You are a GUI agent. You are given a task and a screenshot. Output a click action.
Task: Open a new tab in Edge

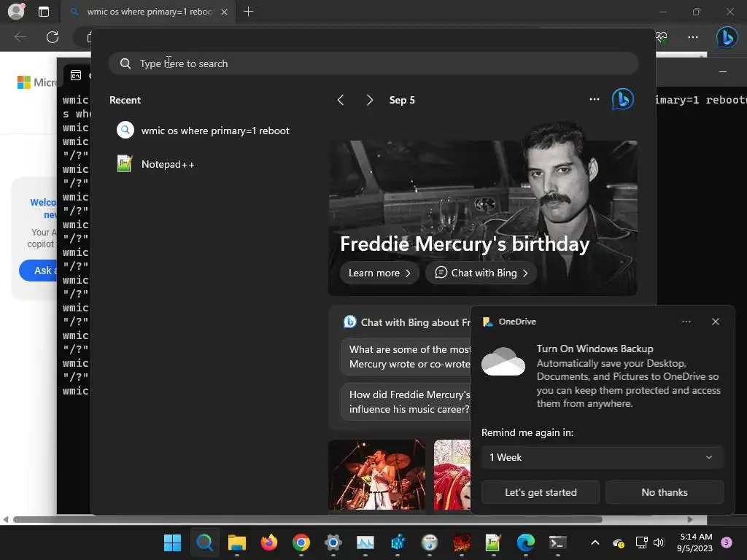click(x=248, y=12)
